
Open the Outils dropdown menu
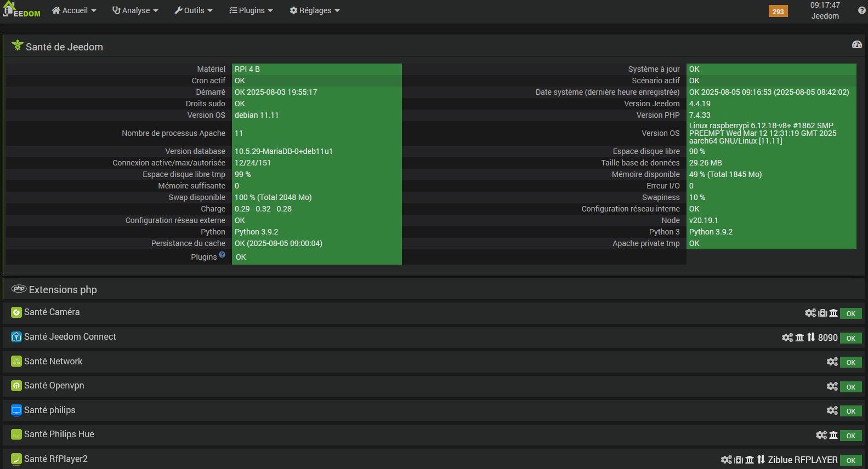click(194, 10)
